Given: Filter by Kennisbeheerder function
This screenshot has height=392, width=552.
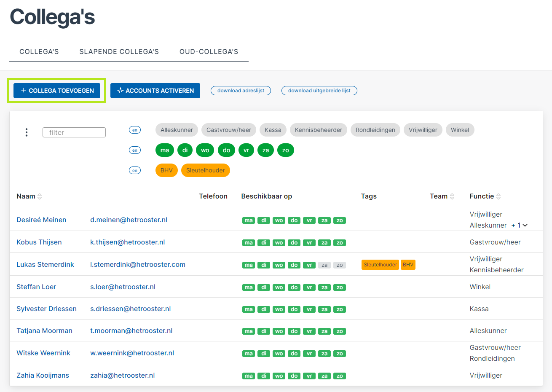Looking at the screenshot, I should (319, 130).
